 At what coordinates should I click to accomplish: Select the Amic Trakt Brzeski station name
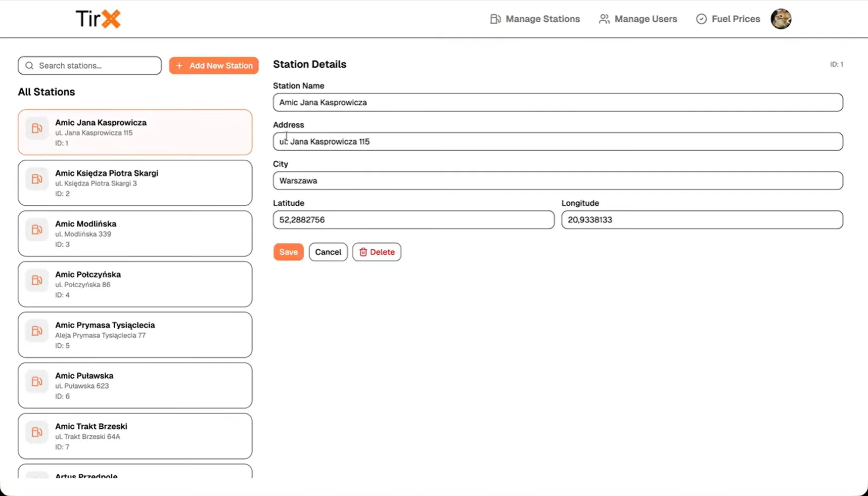tap(91, 426)
